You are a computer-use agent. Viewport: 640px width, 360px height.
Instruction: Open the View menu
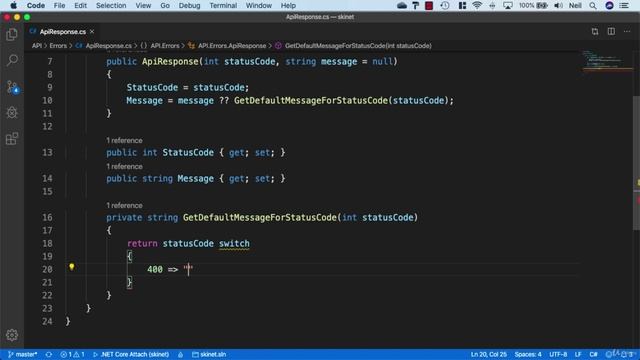point(143,5)
